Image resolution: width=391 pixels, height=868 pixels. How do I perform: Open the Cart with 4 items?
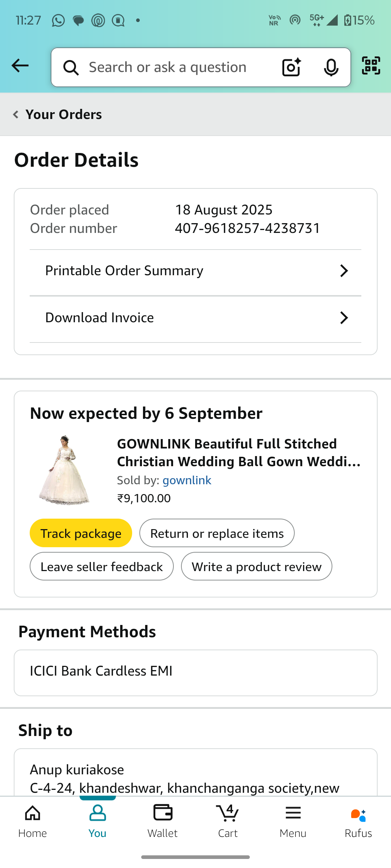click(228, 821)
